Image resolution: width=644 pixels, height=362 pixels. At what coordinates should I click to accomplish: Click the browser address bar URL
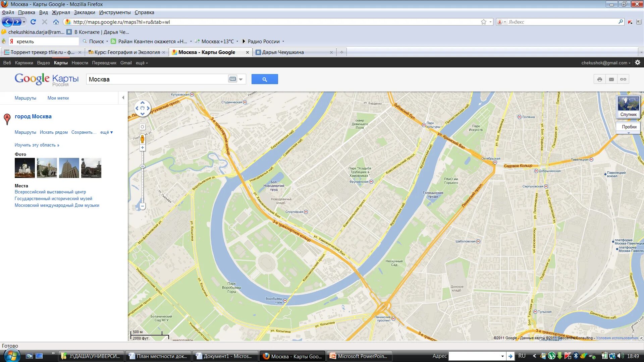(x=276, y=22)
